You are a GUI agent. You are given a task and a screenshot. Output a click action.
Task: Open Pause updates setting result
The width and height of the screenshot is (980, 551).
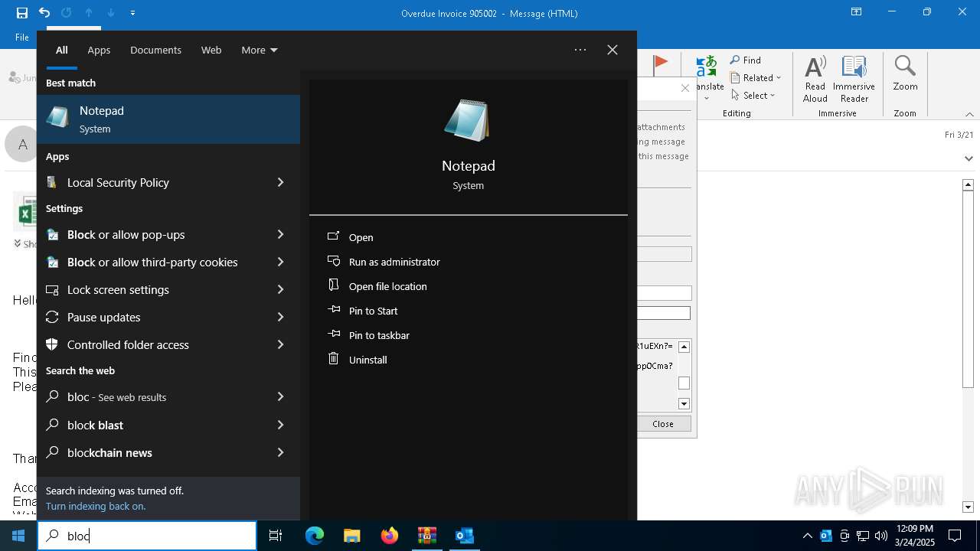[103, 317]
